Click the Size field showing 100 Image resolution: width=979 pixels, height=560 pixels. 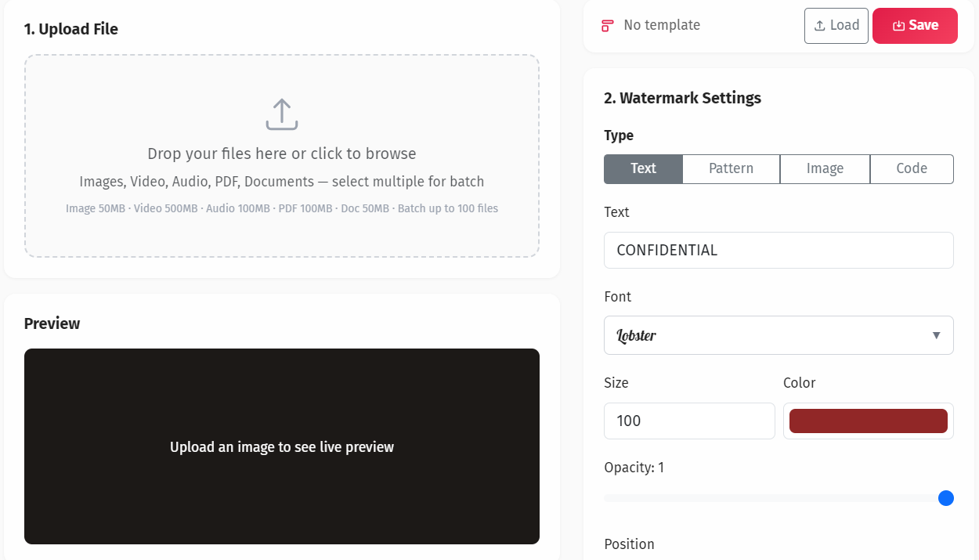[x=689, y=421]
